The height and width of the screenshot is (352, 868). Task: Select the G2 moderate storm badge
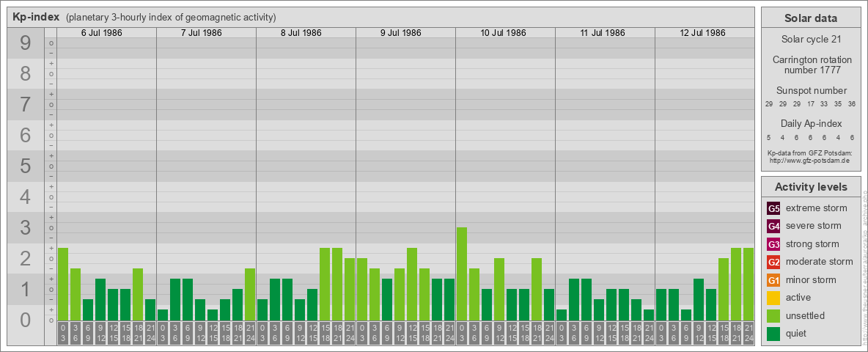[x=773, y=262]
